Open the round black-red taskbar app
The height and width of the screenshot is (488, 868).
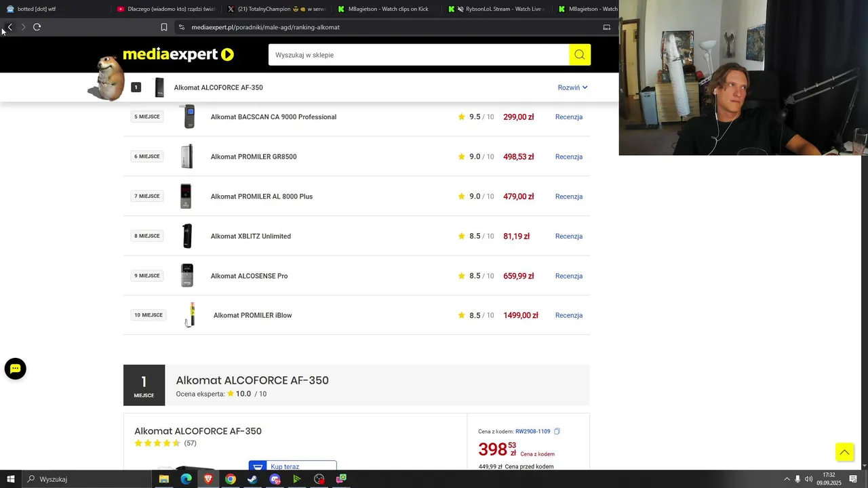pyautogui.click(x=319, y=479)
